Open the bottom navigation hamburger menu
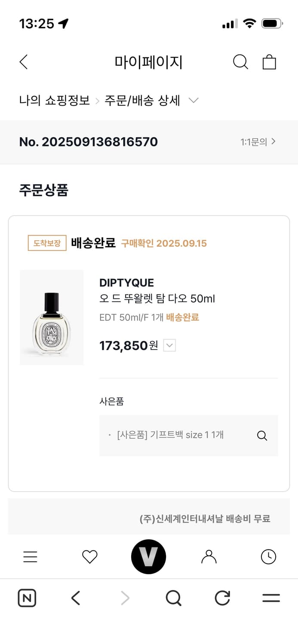 click(30, 556)
